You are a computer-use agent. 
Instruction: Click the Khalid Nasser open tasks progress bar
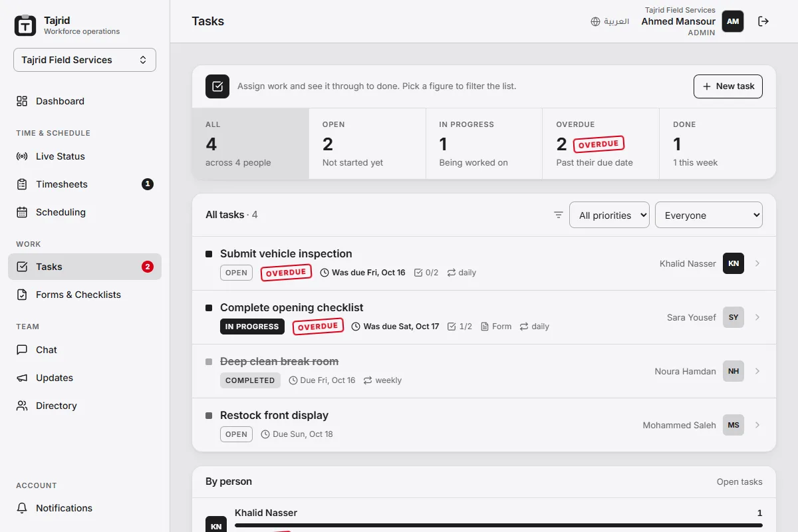tap(499, 525)
